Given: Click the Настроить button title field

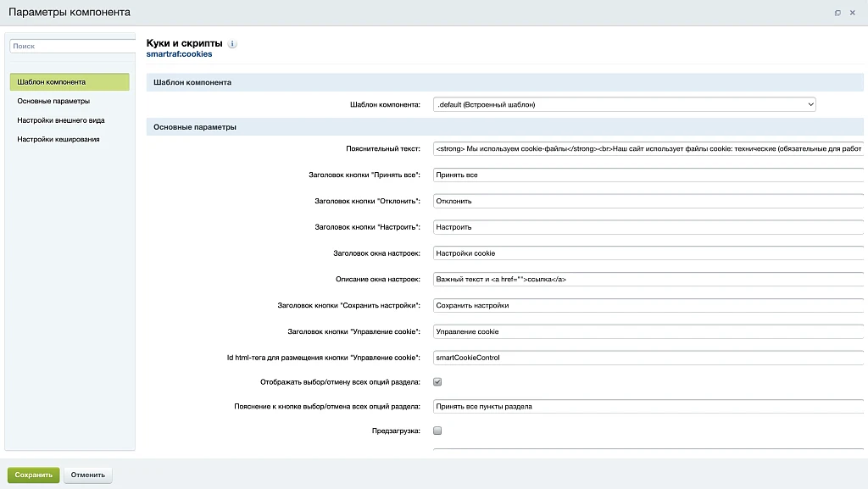Looking at the screenshot, I should click(x=648, y=227).
